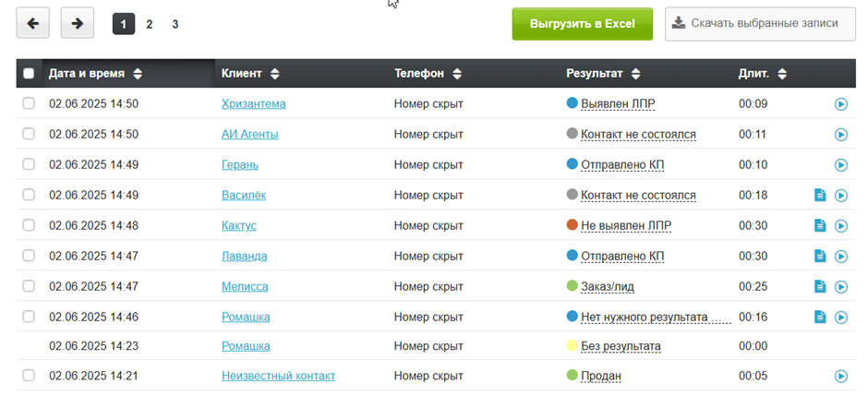
Task: Toggle the select-all checkbox in header
Action: point(29,74)
